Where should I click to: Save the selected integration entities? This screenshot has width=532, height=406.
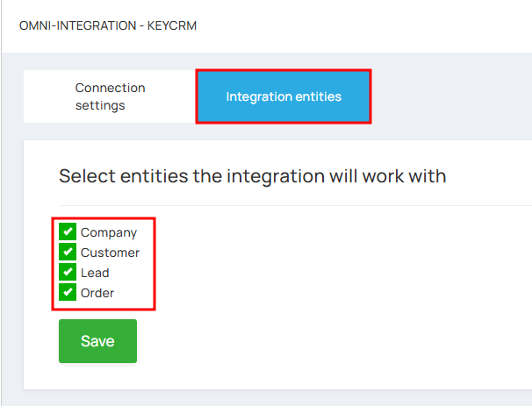[97, 341]
